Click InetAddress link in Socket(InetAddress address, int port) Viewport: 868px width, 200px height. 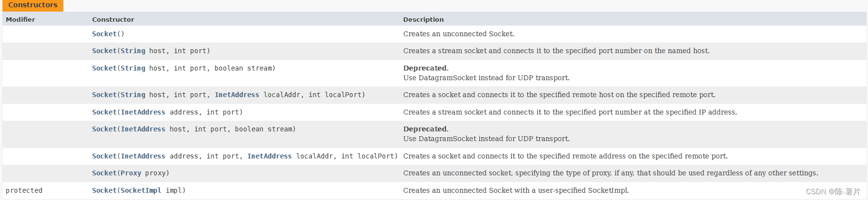143,112
